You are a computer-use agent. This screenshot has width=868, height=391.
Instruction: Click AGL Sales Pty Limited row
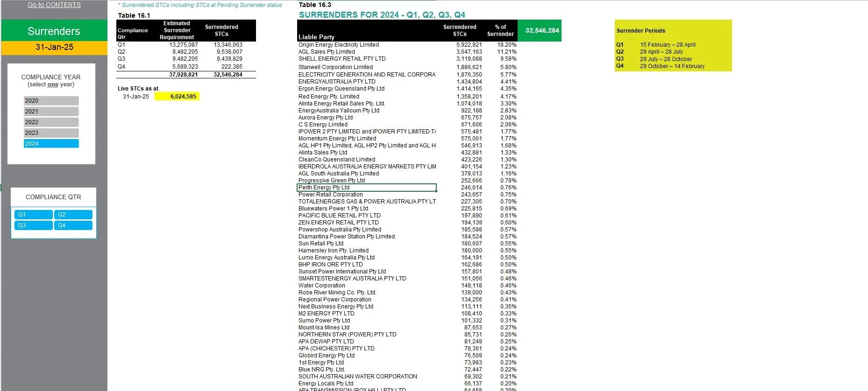pyautogui.click(x=327, y=52)
